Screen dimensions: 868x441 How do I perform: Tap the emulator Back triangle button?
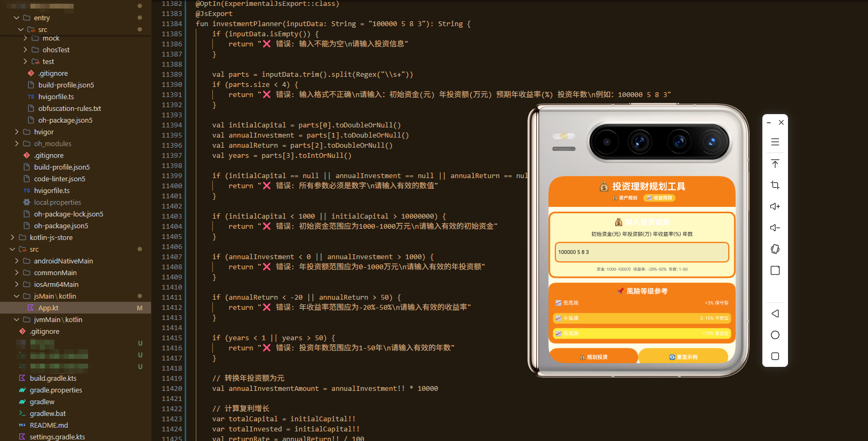coord(775,314)
